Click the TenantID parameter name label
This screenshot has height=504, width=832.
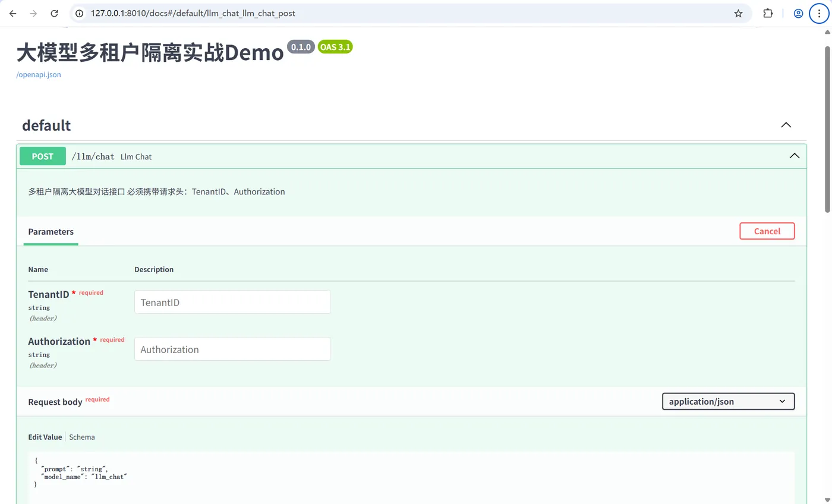(49, 294)
